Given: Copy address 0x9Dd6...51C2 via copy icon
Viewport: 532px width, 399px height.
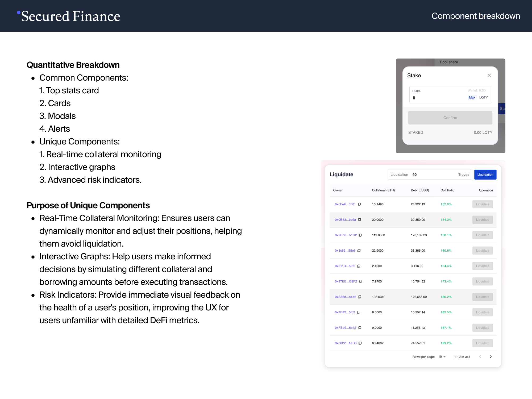Looking at the screenshot, I should [x=360, y=235].
